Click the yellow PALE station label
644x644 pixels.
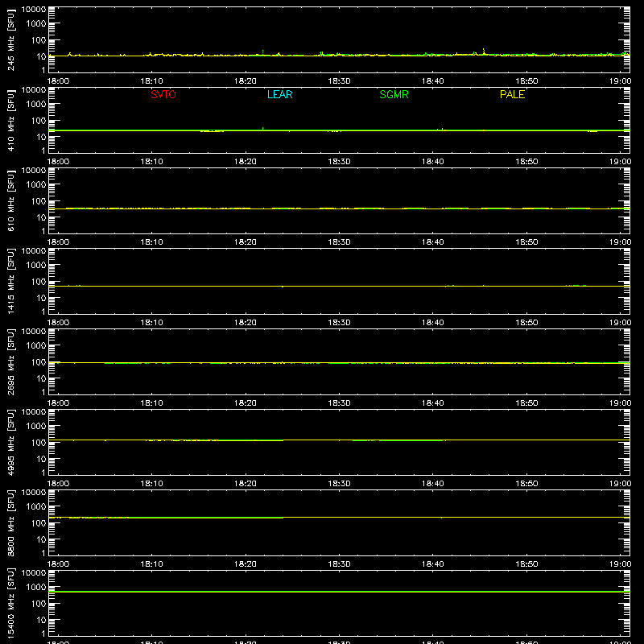[x=512, y=94]
